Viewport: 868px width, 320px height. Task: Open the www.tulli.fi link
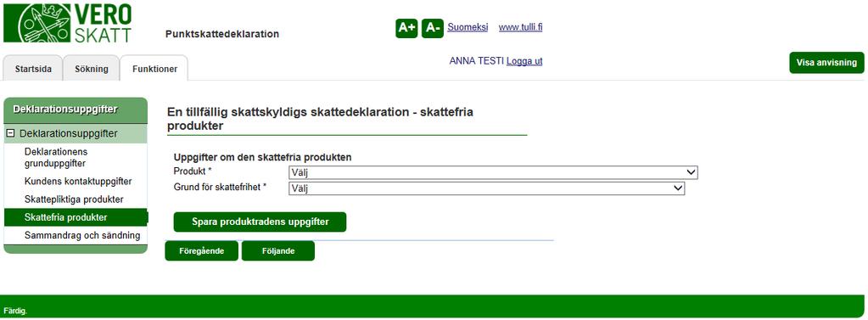pyautogui.click(x=520, y=27)
